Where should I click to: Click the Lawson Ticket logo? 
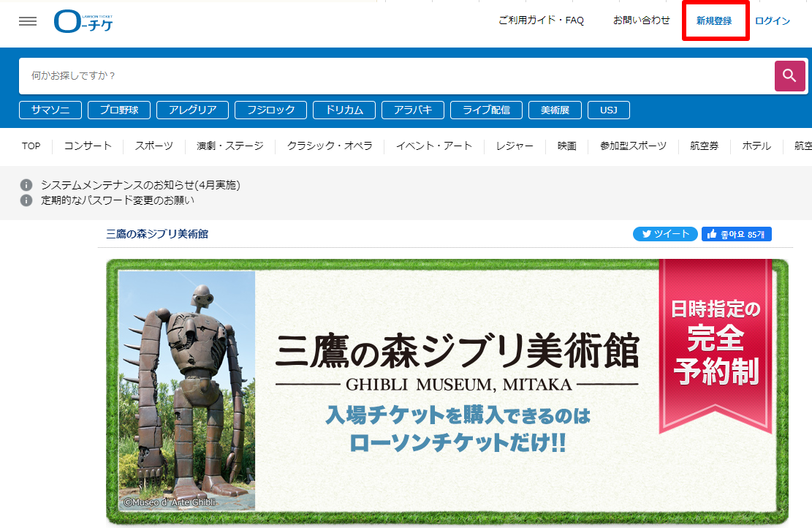(83, 21)
